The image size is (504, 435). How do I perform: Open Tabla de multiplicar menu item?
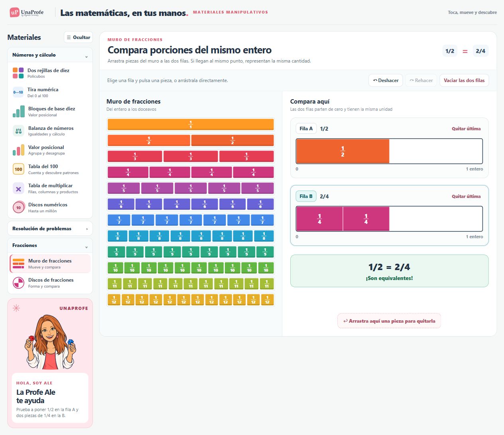click(x=50, y=188)
